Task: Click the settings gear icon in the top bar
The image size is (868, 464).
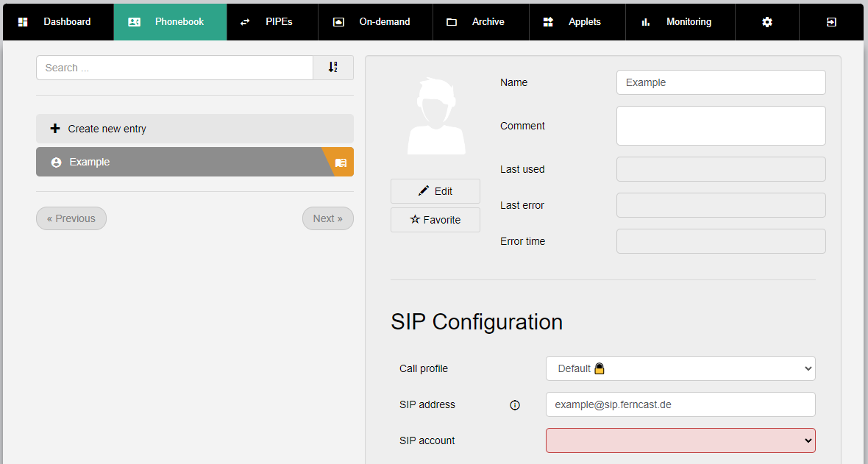Action: coord(767,22)
